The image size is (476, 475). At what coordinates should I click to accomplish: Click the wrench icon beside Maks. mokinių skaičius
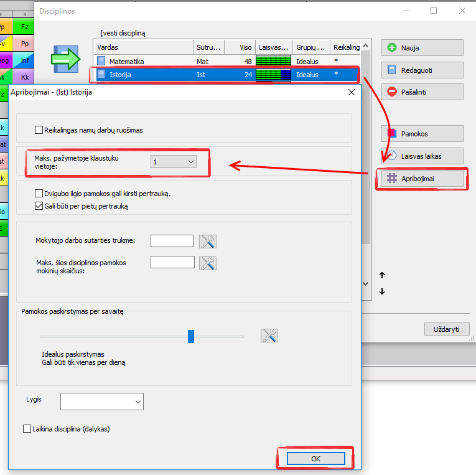pos(208,263)
